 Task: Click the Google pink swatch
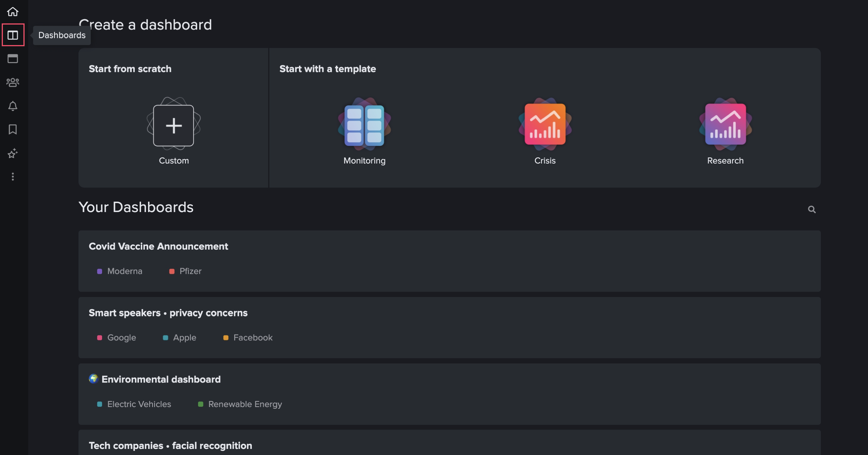coord(99,338)
